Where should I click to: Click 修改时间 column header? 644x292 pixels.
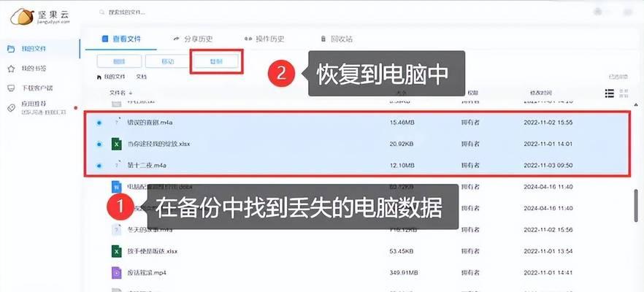540,93
